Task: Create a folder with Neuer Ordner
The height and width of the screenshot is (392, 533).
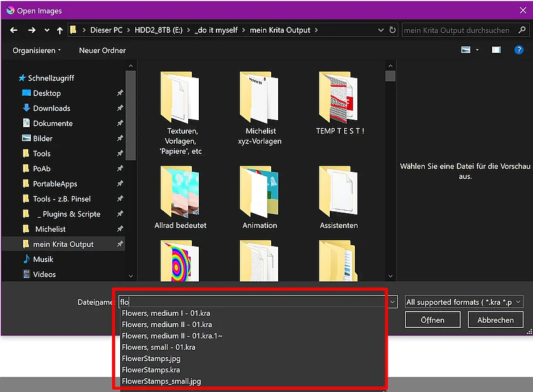Action: tap(103, 50)
